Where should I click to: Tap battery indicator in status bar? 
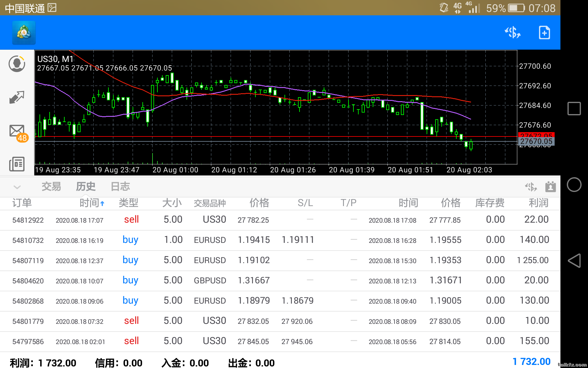[517, 8]
